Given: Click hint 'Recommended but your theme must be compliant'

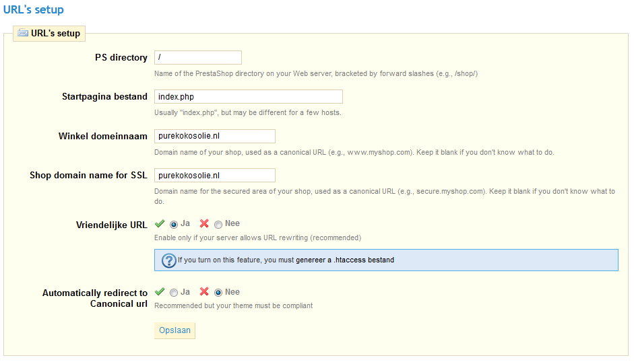Looking at the screenshot, I should [x=233, y=306].
